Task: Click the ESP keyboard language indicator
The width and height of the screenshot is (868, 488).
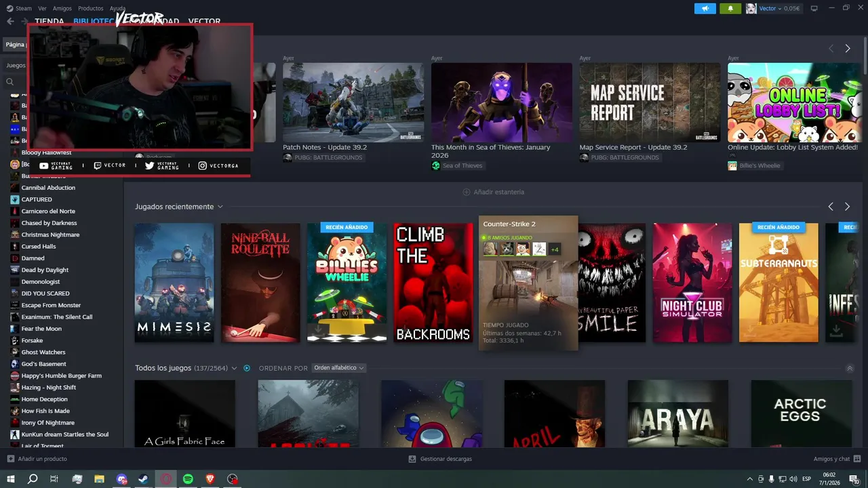Action: [x=807, y=479]
